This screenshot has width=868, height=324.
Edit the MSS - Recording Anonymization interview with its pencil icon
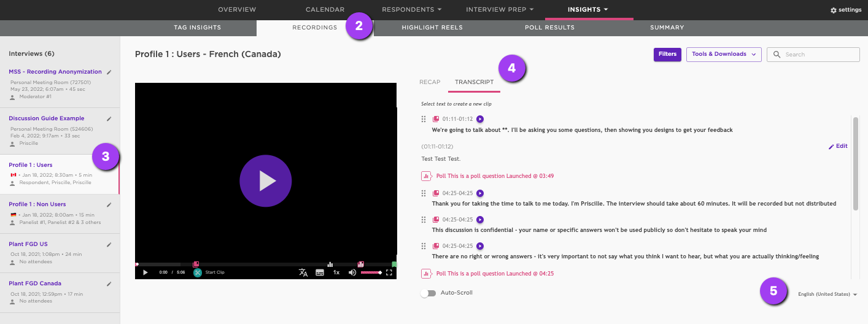click(109, 72)
